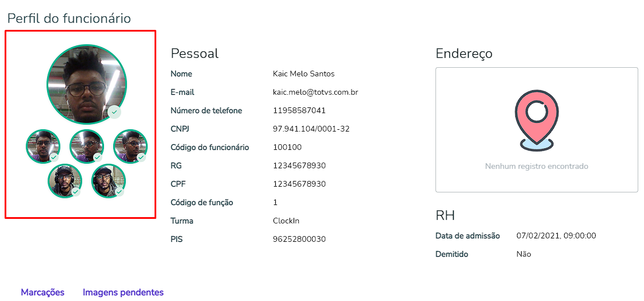
Task: Click checkmark badge on upper-left small photo
Action: click(53, 157)
